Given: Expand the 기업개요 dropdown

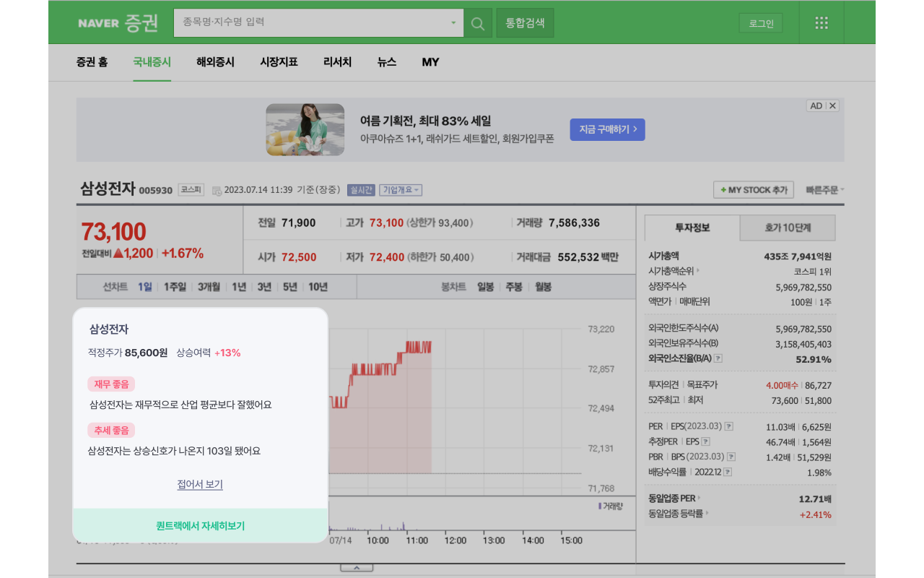Looking at the screenshot, I should click(x=401, y=190).
